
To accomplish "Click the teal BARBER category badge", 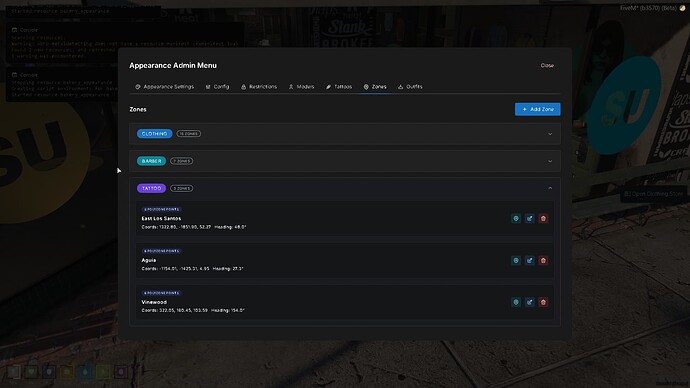I will click(151, 161).
